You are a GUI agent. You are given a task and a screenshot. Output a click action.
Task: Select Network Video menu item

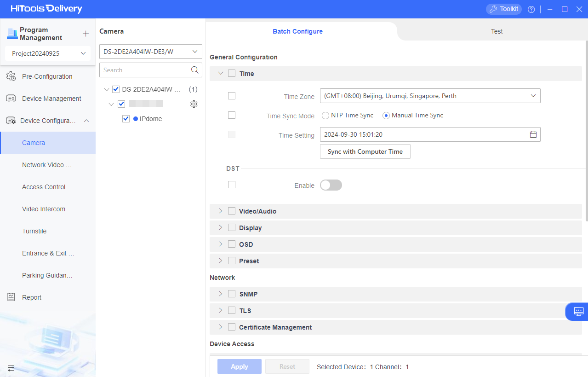(47, 165)
